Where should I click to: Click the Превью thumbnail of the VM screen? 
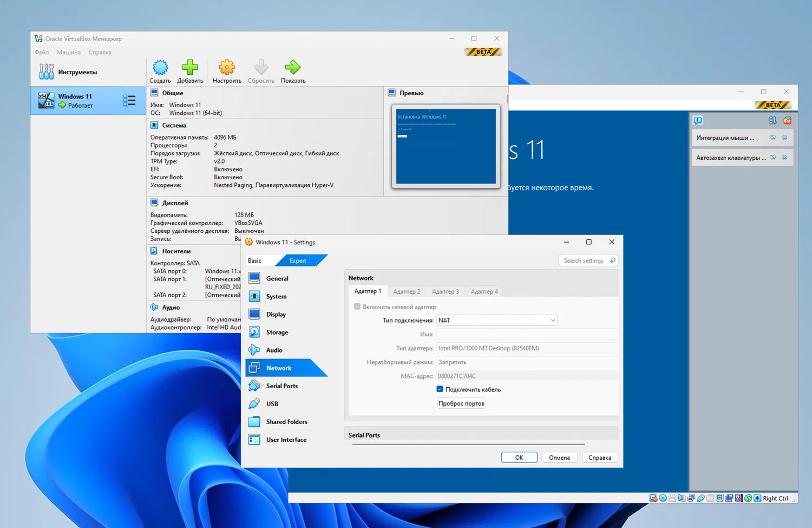click(446, 146)
